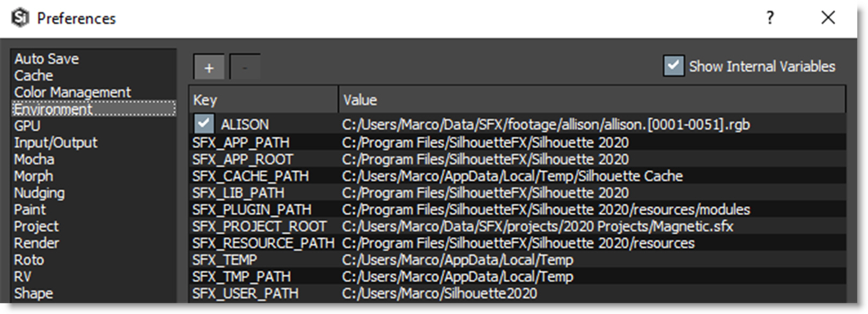
Task: Select the SFX_CACHE_PATH row
Action: [251, 176]
